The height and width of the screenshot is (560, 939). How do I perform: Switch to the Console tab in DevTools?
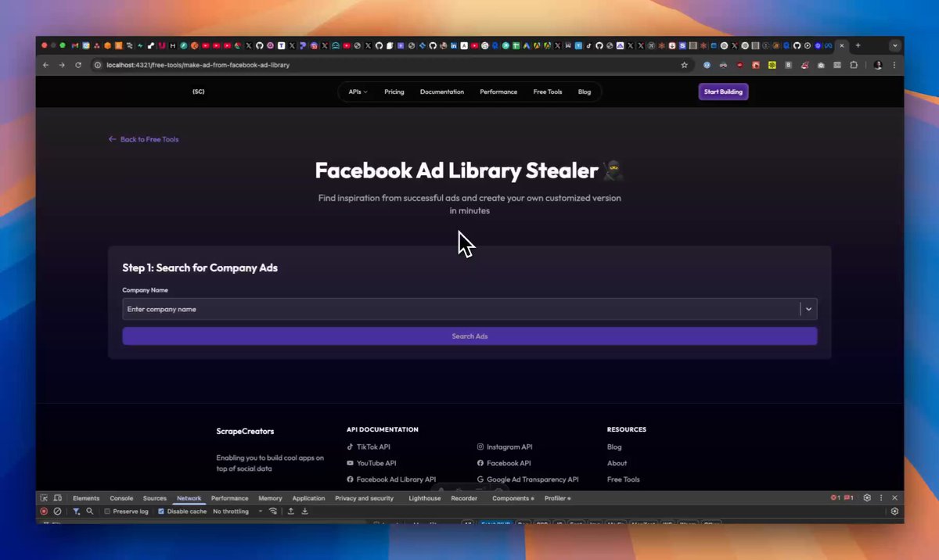121,498
